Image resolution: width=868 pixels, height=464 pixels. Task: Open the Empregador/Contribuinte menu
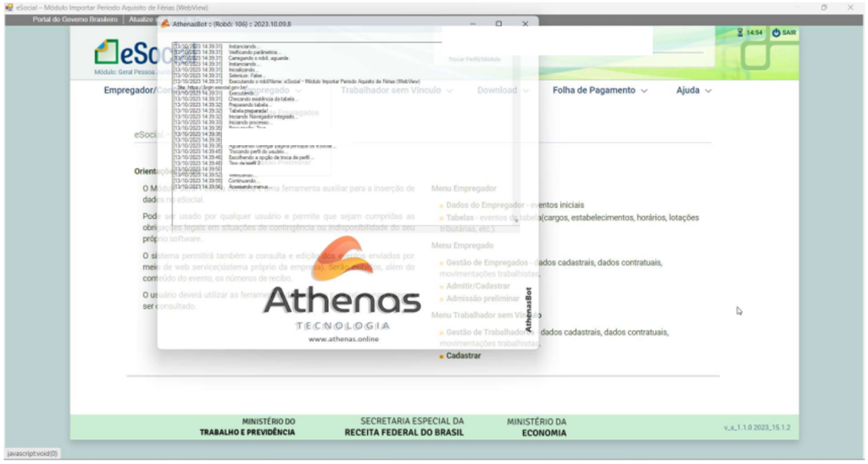point(131,90)
